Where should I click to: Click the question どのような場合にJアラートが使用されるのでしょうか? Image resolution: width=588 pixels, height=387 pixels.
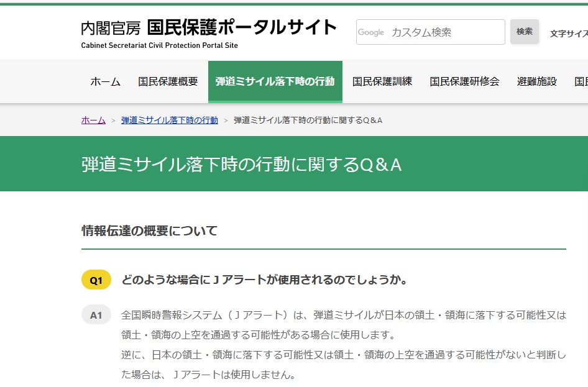[x=264, y=280]
